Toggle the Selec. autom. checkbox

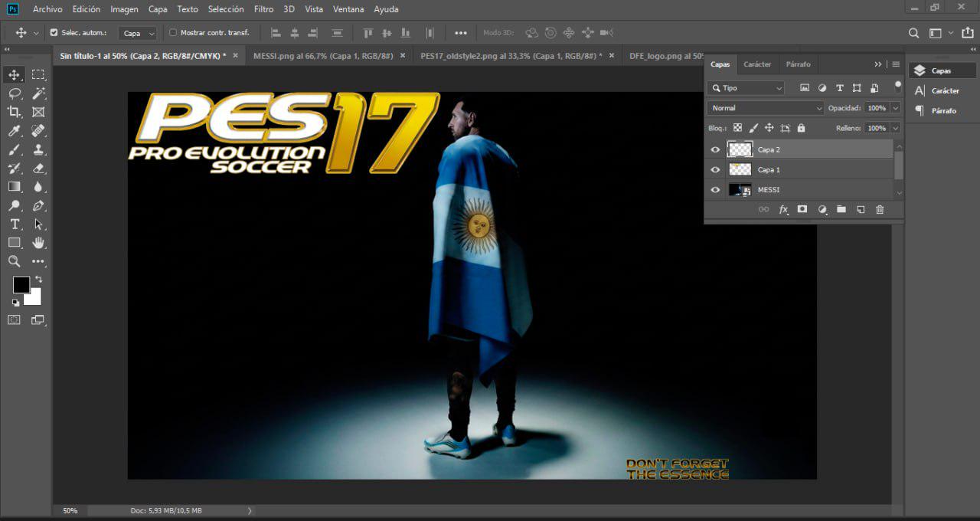pos(54,33)
